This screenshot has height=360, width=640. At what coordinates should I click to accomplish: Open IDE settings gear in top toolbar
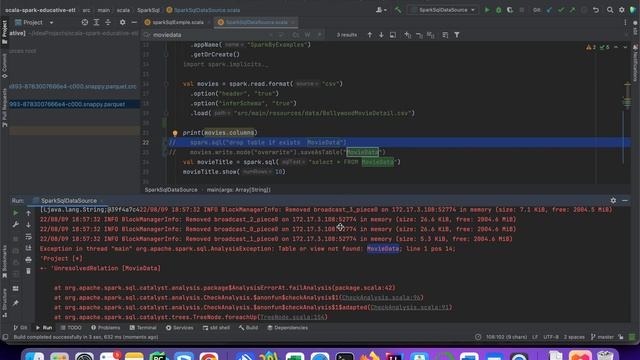click(x=622, y=10)
